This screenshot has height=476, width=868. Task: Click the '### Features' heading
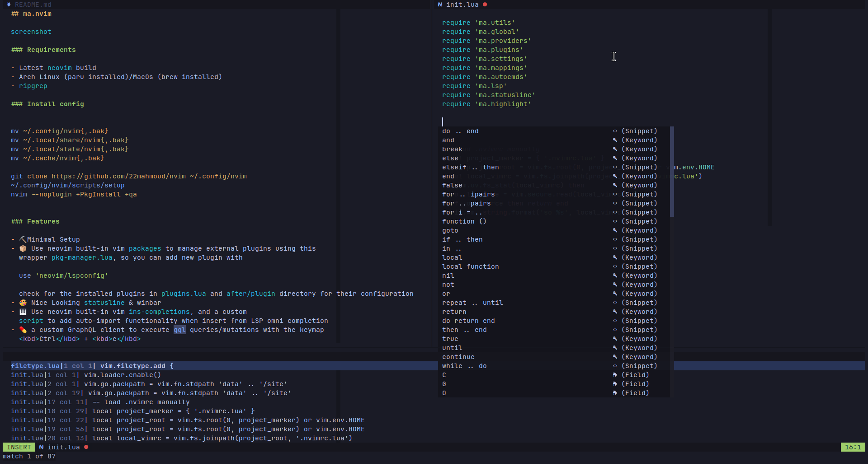click(x=35, y=221)
